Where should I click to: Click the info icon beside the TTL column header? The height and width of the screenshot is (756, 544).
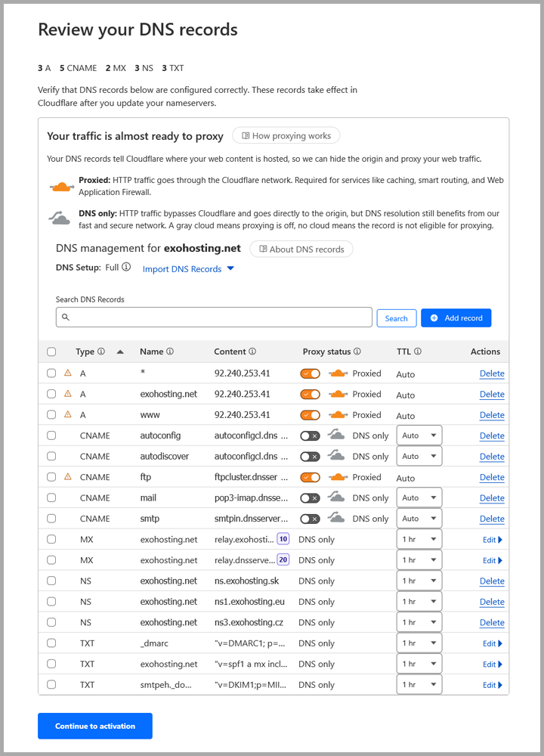[x=416, y=352]
